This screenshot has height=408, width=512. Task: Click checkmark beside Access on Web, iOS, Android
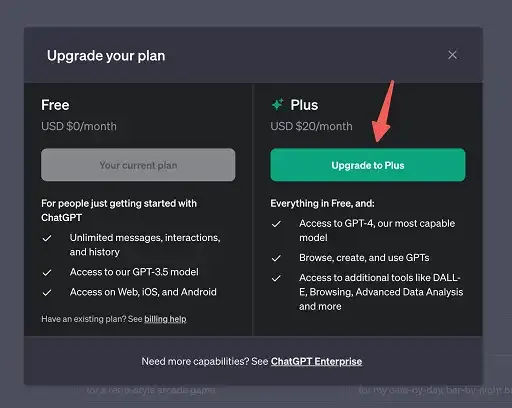47,293
